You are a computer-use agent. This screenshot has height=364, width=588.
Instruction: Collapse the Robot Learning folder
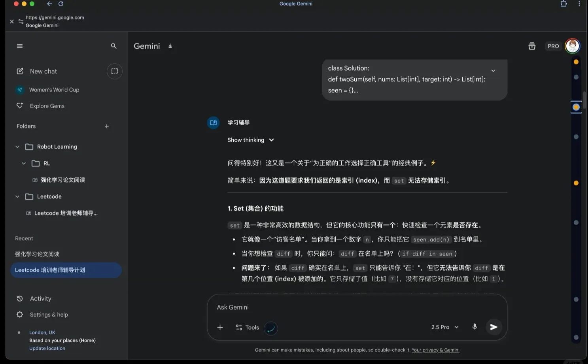[17, 146]
